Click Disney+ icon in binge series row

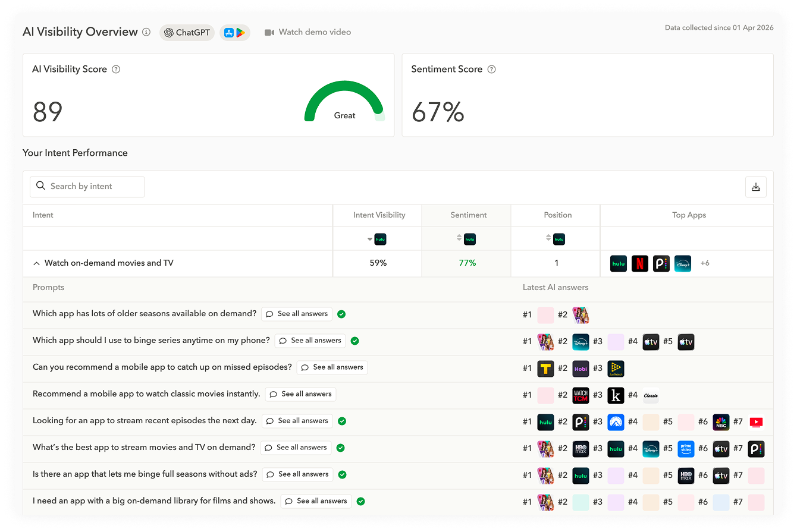581,342
